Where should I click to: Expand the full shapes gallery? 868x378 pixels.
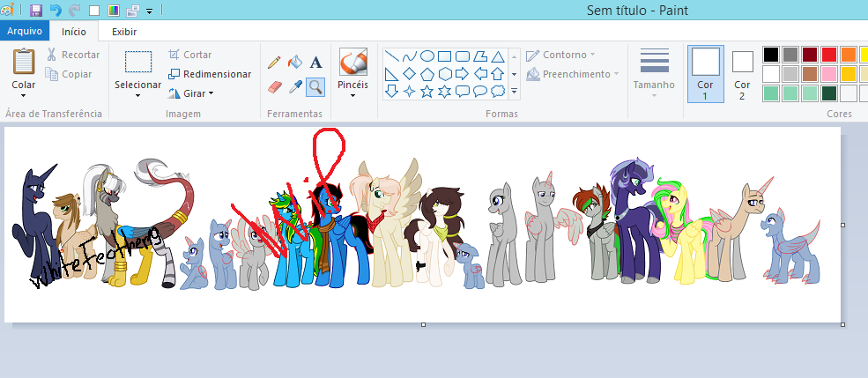515,92
